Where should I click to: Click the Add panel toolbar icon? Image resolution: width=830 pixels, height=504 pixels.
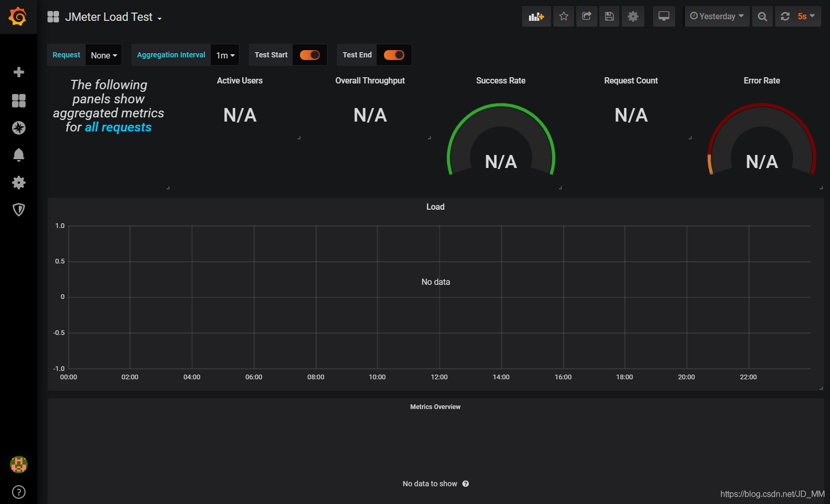coord(536,17)
